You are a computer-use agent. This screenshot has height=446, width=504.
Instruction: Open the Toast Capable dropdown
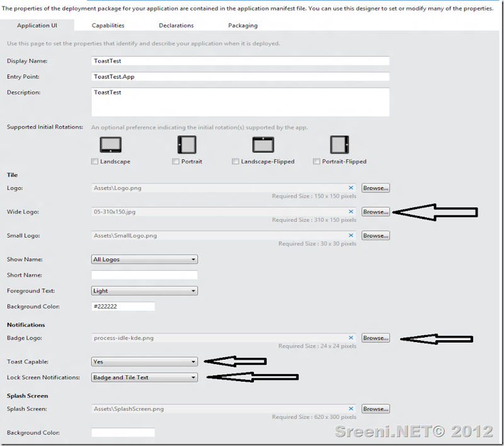pyautogui.click(x=144, y=362)
